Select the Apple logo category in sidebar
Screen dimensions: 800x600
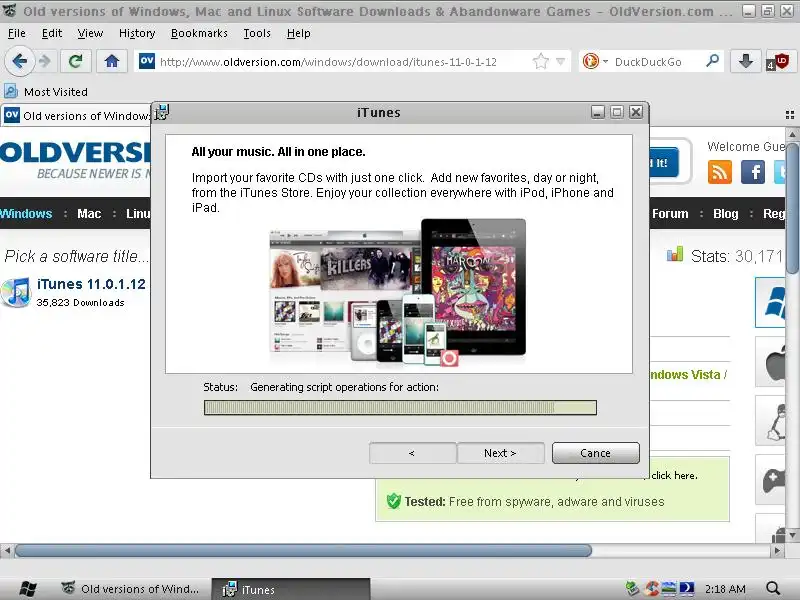click(771, 362)
